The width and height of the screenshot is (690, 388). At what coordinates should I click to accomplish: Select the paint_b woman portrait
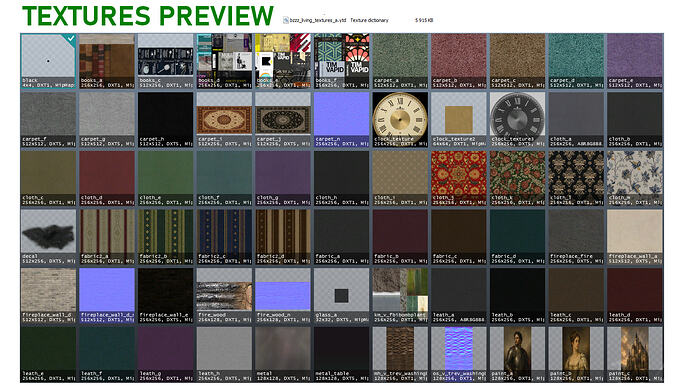click(576, 354)
